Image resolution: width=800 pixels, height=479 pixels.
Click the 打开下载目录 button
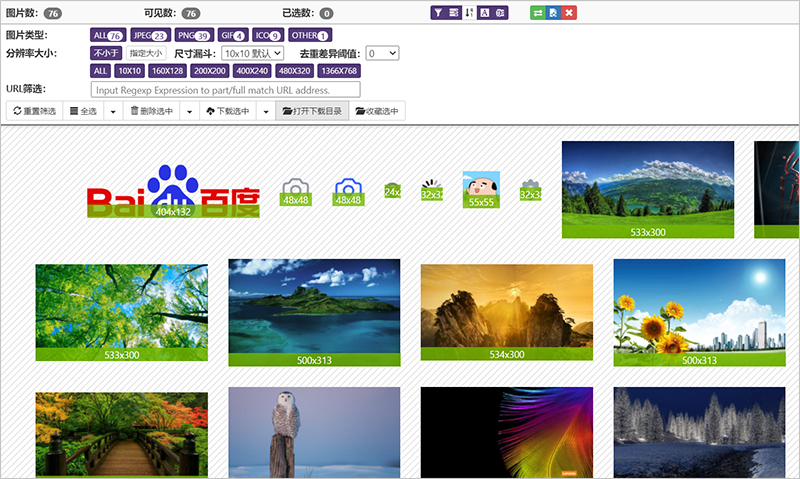point(313,111)
